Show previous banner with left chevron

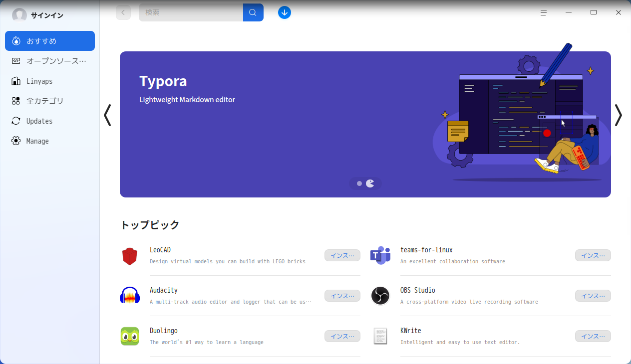107,115
